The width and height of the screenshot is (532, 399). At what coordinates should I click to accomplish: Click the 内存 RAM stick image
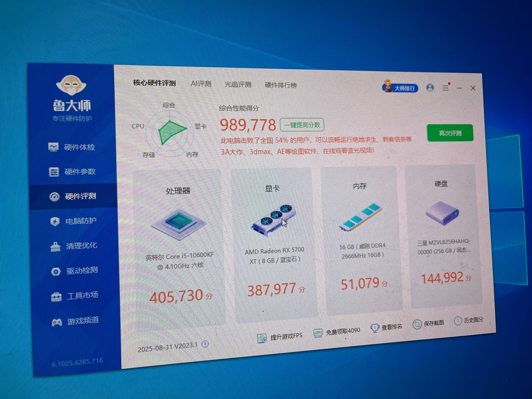pos(361,217)
